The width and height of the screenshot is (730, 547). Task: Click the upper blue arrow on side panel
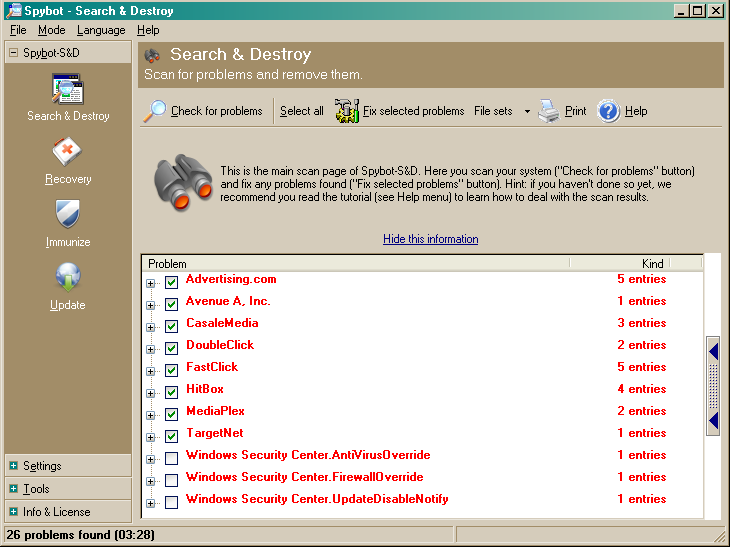point(713,351)
